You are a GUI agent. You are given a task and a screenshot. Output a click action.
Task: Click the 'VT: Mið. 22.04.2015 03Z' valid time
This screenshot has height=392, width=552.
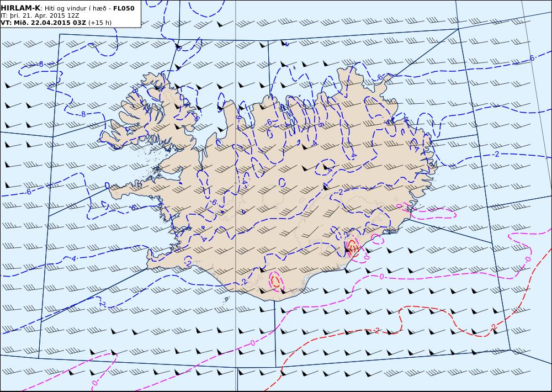(43, 23)
